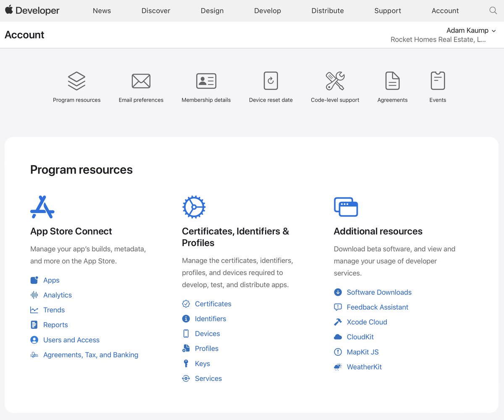The image size is (504, 420).
Task: Click the Apple Developer logo
Action: [32, 10]
